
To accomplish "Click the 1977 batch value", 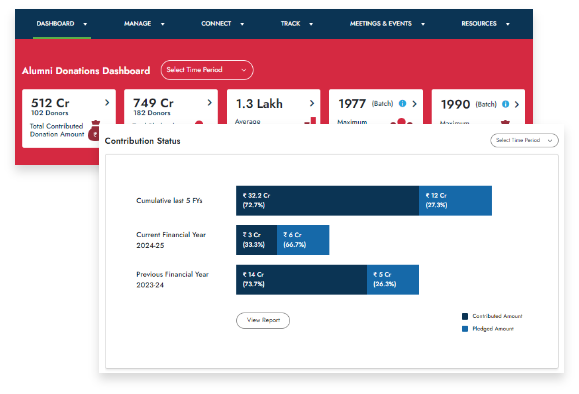I will 352,104.
